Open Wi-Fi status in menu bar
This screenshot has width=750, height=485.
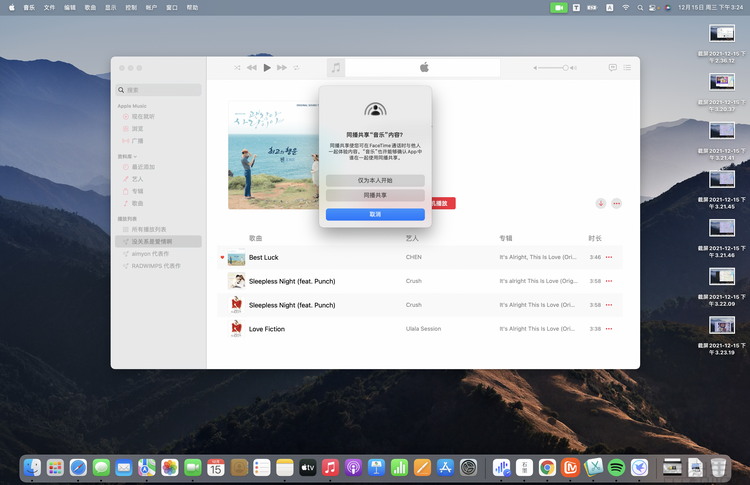point(626,8)
